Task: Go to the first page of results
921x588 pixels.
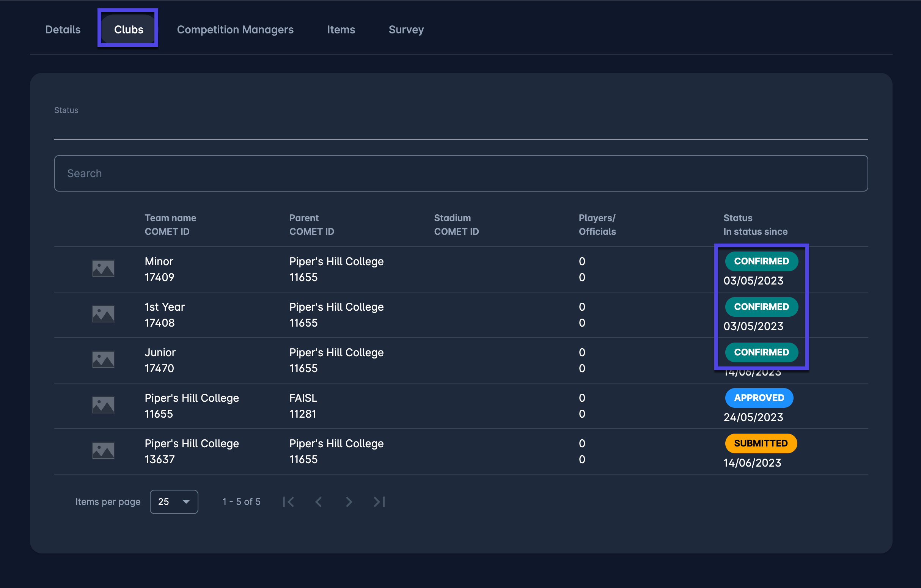Action: pos(288,502)
